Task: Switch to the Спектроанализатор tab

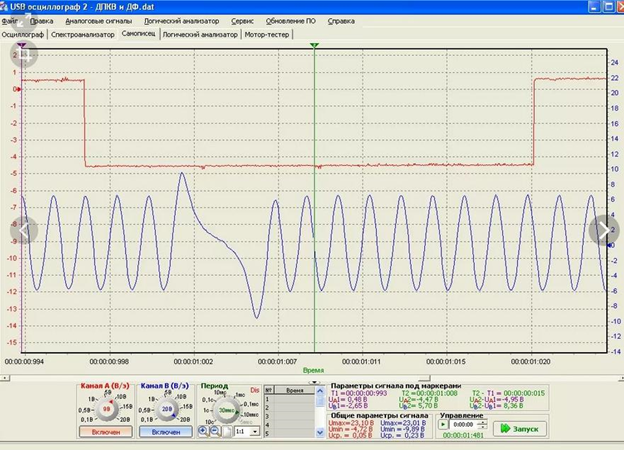Action: pyautogui.click(x=83, y=35)
